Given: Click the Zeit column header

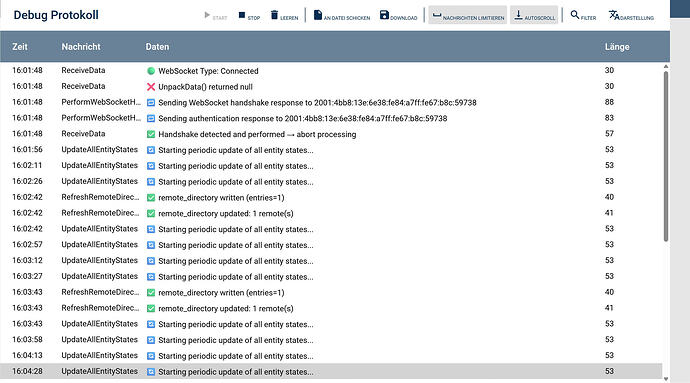Looking at the screenshot, I should (x=20, y=47).
